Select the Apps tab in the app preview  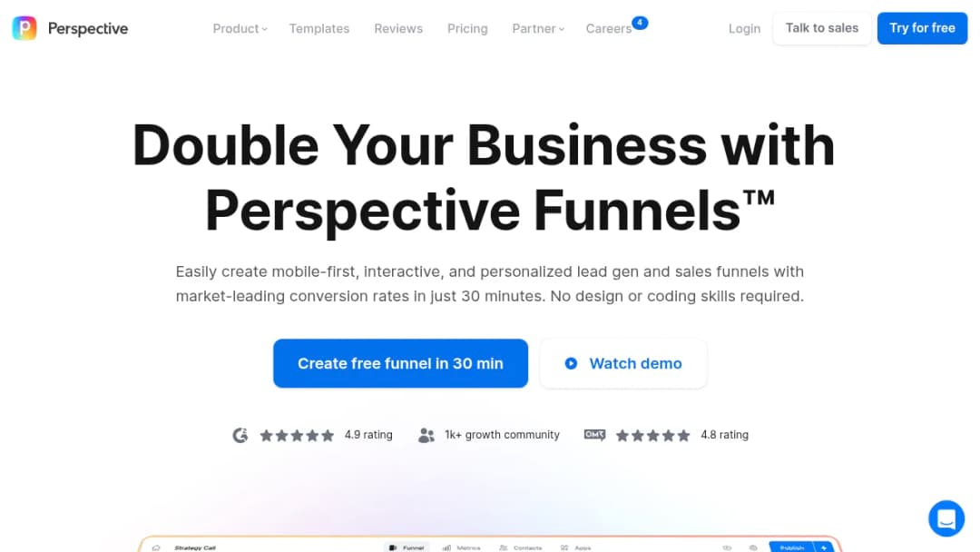(x=575, y=547)
